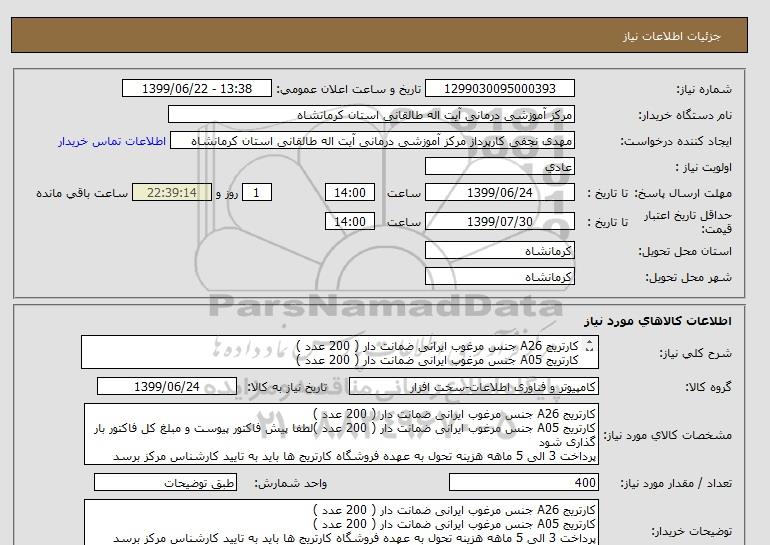770x545 pixels.
Task: Click label استان محل تحویل
Action: click(x=685, y=251)
